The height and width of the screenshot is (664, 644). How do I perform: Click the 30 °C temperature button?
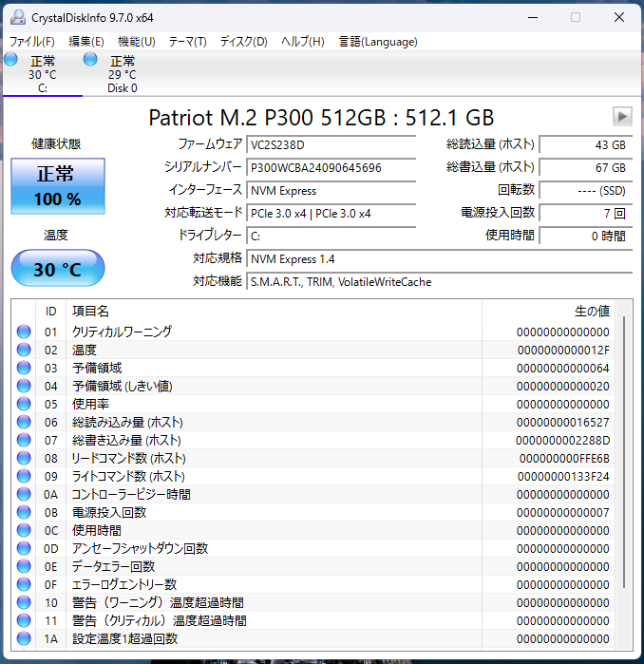click(58, 268)
